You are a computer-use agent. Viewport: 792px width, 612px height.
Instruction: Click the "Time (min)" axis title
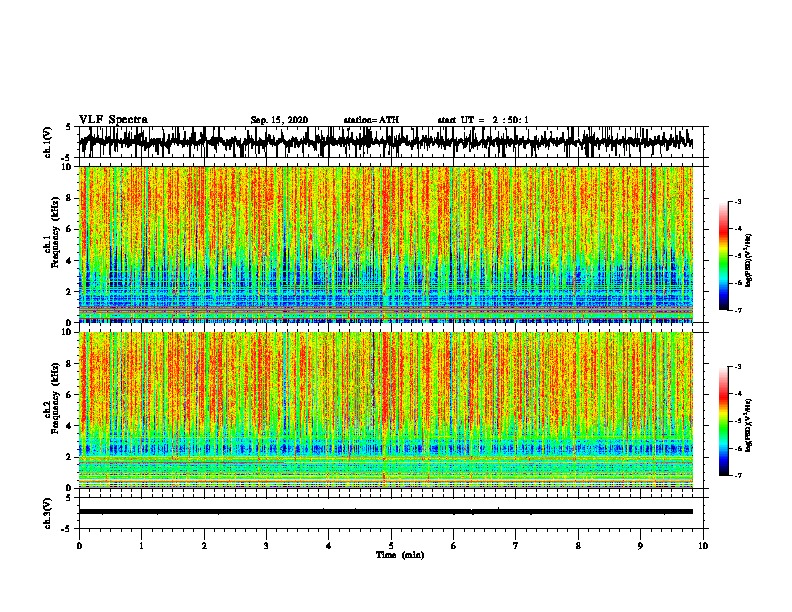coord(400,555)
